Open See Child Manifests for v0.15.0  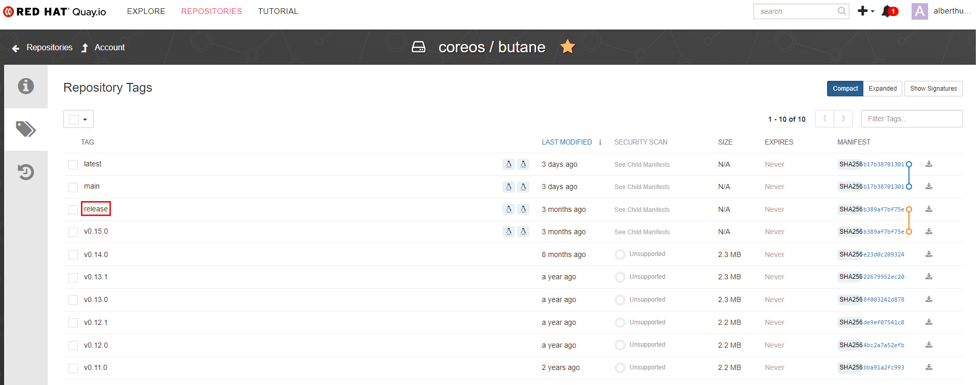coord(642,232)
